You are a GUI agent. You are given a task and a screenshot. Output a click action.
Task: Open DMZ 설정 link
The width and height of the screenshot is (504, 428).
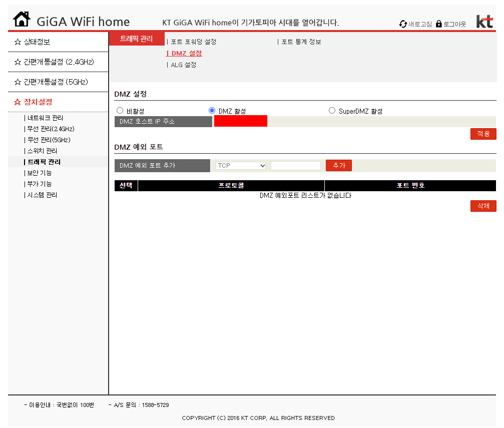184,54
